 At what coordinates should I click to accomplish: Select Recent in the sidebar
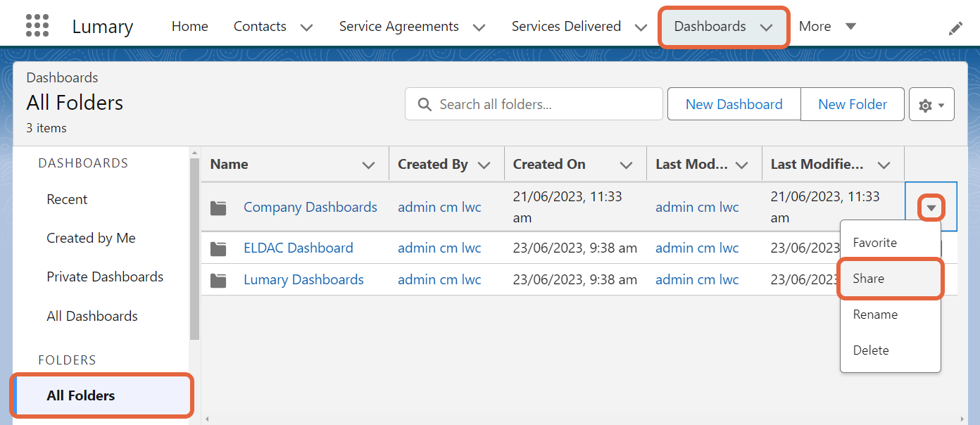click(x=67, y=199)
